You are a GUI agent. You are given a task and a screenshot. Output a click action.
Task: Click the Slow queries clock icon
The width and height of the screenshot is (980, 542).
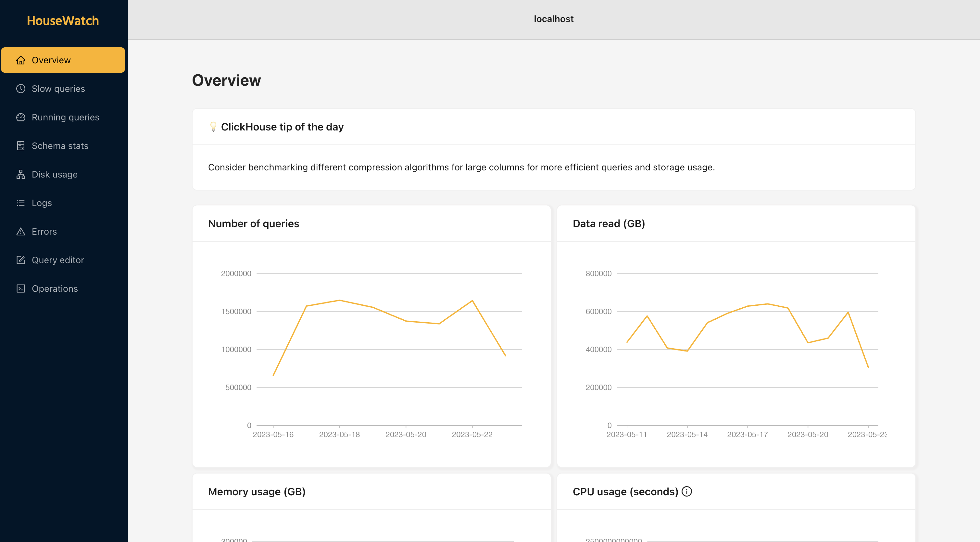coord(20,89)
